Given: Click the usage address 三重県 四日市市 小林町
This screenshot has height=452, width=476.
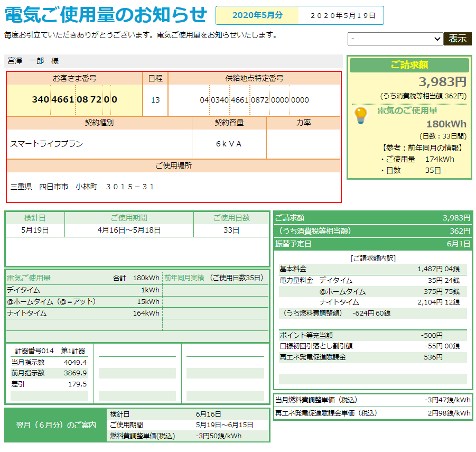Looking at the screenshot, I should pyautogui.click(x=82, y=187).
